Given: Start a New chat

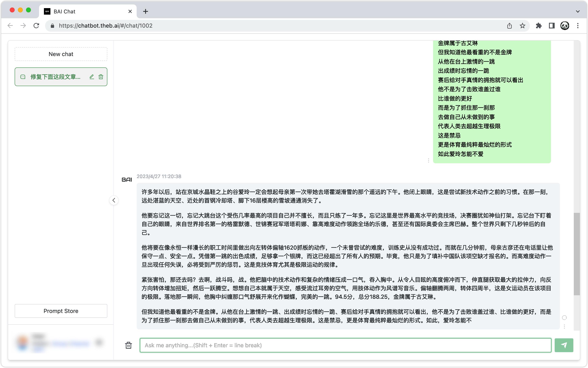Looking at the screenshot, I should [61, 54].
